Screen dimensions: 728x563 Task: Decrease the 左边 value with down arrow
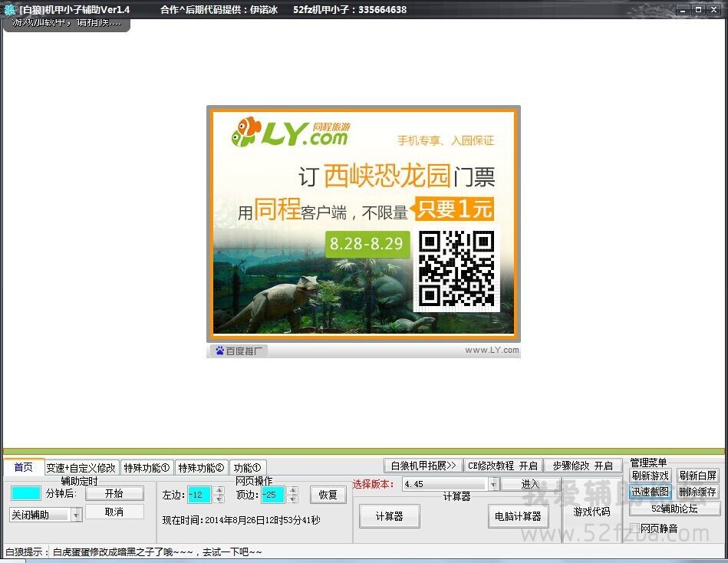[x=219, y=499]
